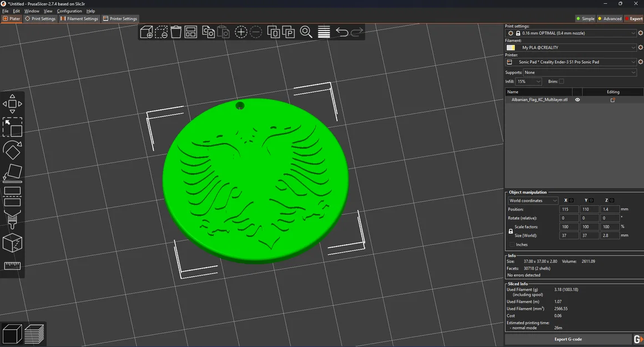Open the Help menu

(x=90, y=11)
